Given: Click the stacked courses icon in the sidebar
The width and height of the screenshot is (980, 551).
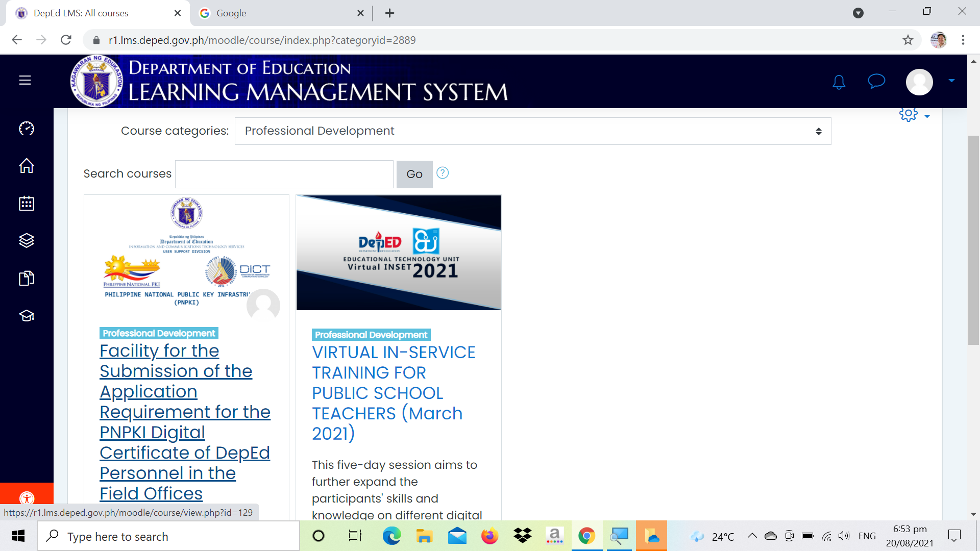Looking at the screenshot, I should tap(26, 240).
